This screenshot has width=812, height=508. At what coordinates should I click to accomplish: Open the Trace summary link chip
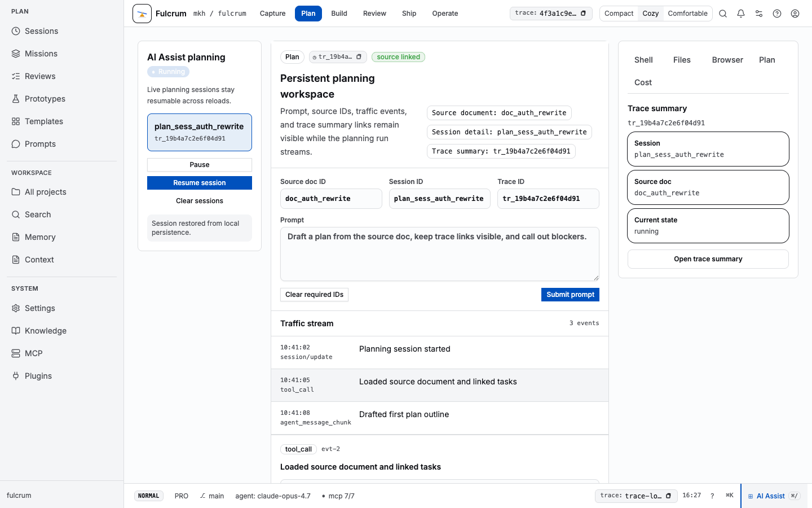pyautogui.click(x=501, y=151)
